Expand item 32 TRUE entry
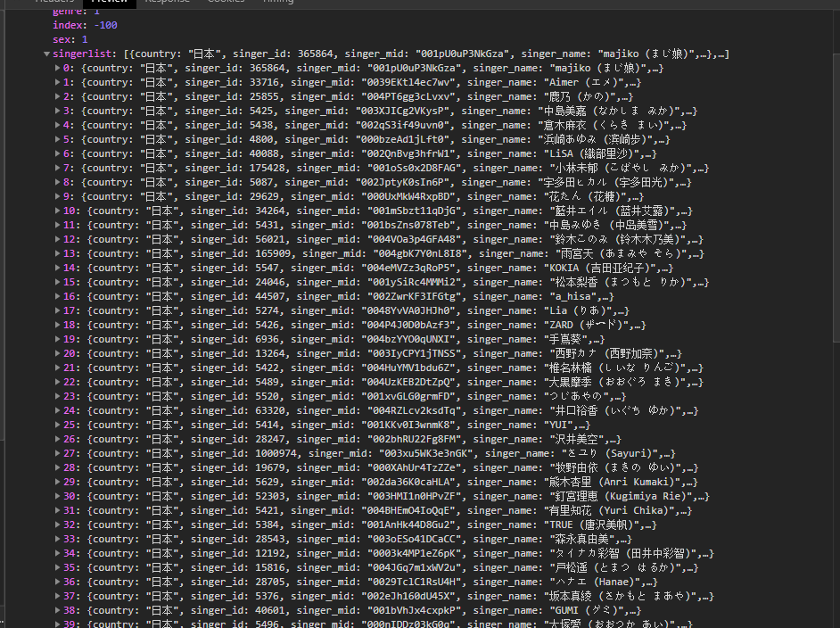 (57, 525)
